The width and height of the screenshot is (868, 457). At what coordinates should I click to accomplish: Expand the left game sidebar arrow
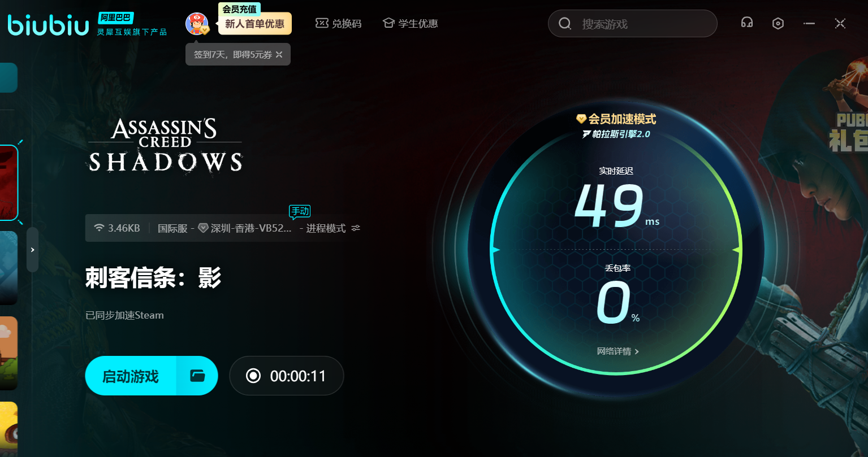pyautogui.click(x=32, y=250)
